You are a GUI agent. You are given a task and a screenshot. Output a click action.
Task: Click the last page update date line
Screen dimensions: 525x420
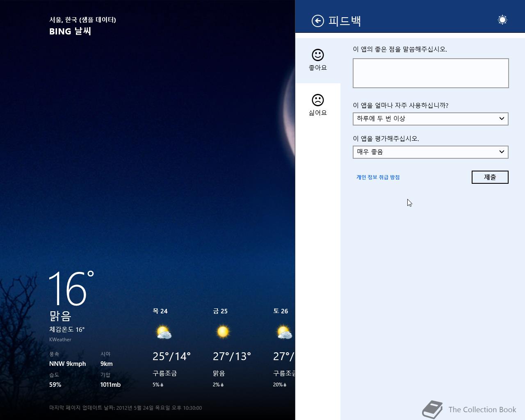pyautogui.click(x=126, y=408)
